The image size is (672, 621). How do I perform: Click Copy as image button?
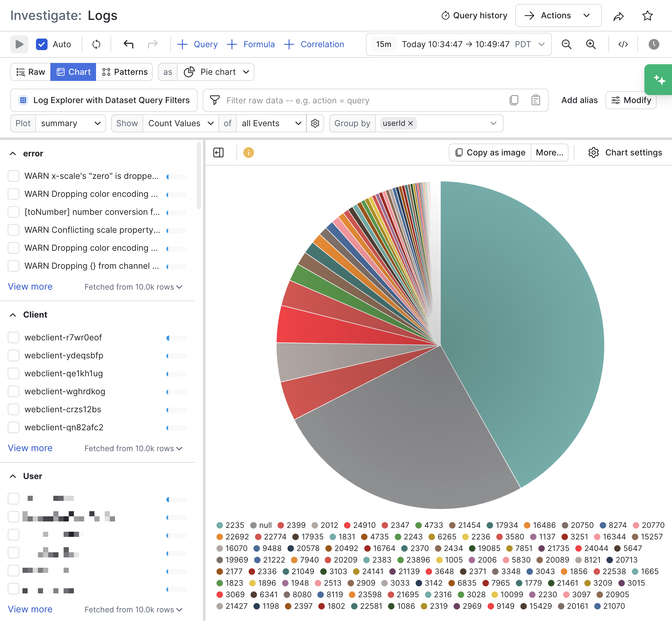click(x=490, y=153)
